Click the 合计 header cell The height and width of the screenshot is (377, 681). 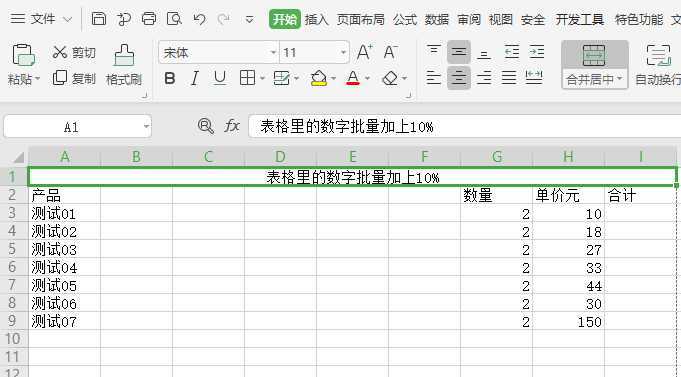point(641,195)
